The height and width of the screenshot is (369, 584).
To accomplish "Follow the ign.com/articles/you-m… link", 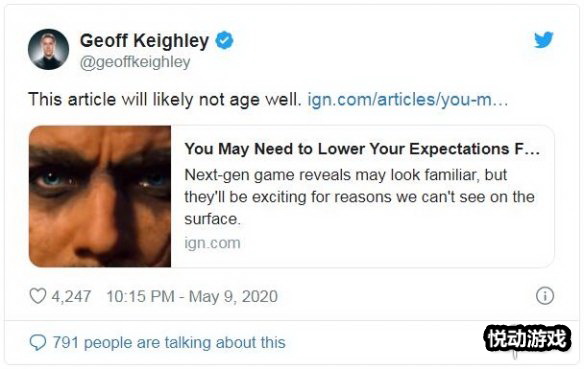I will click(x=408, y=100).
